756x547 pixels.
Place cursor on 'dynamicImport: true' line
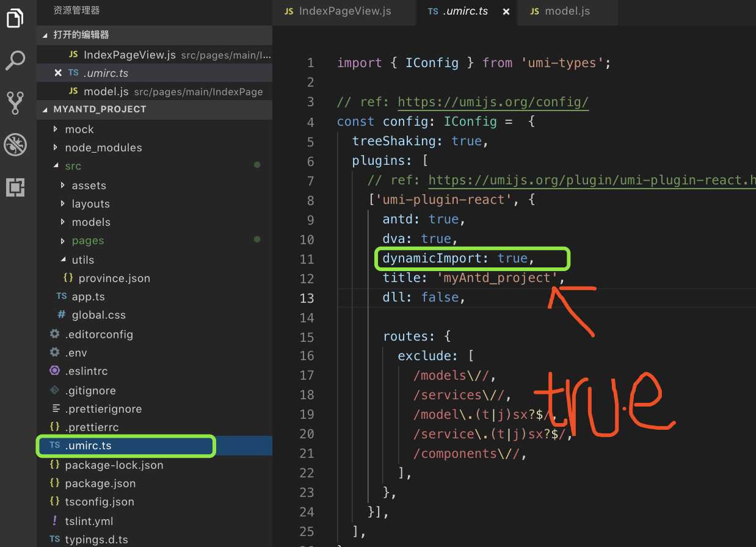459,258
